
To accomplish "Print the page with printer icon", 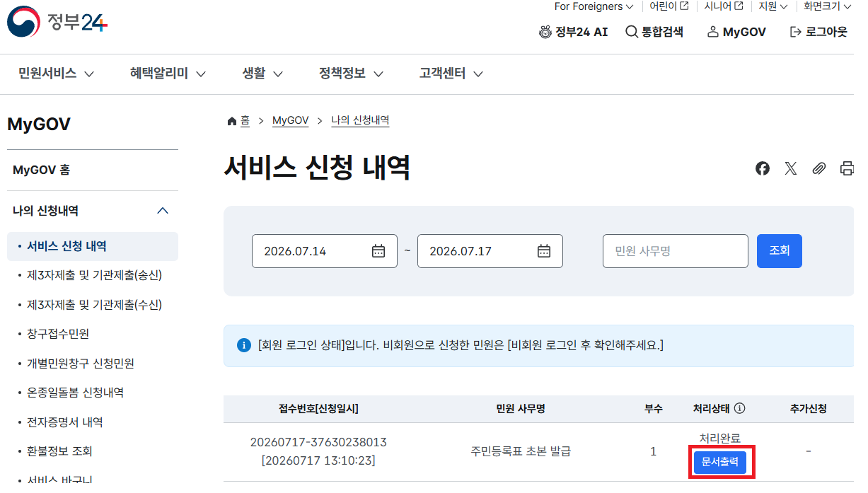I will click(x=847, y=168).
